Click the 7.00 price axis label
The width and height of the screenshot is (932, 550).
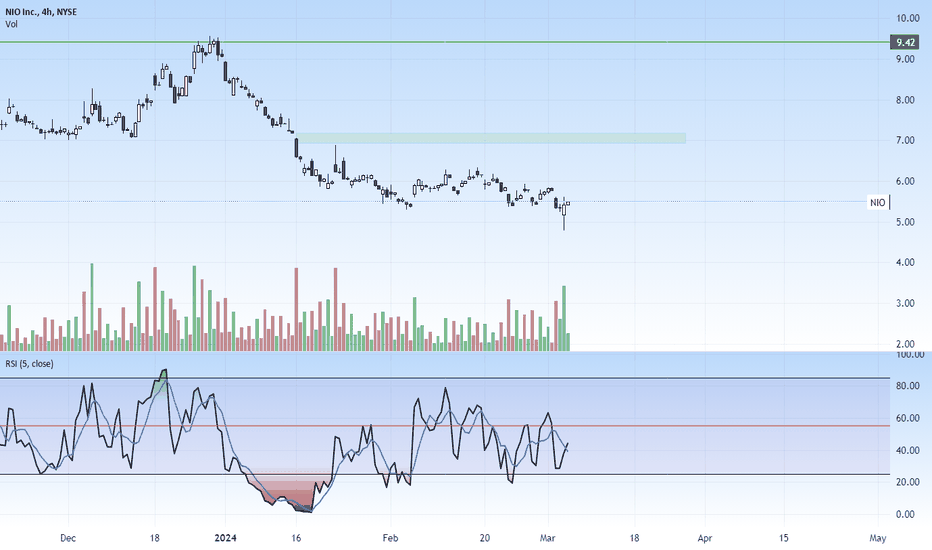(905, 140)
